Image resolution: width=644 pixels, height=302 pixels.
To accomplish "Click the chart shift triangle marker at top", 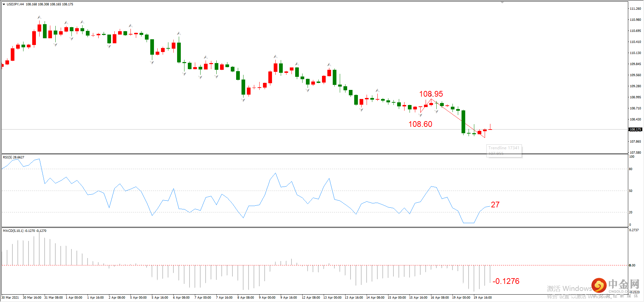I will pyautogui.click(x=502, y=2).
